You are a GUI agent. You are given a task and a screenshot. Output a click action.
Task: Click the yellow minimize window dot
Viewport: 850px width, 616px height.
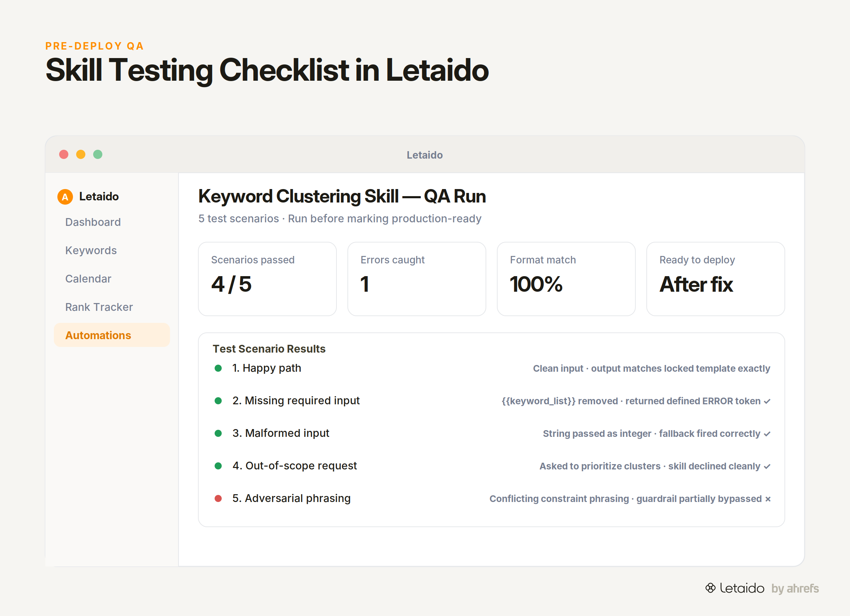click(81, 154)
